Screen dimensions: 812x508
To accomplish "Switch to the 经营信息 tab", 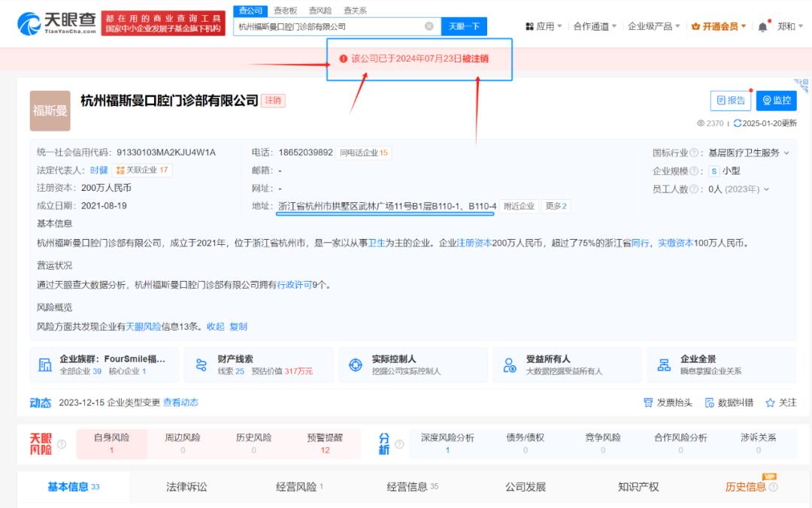I will (412, 487).
